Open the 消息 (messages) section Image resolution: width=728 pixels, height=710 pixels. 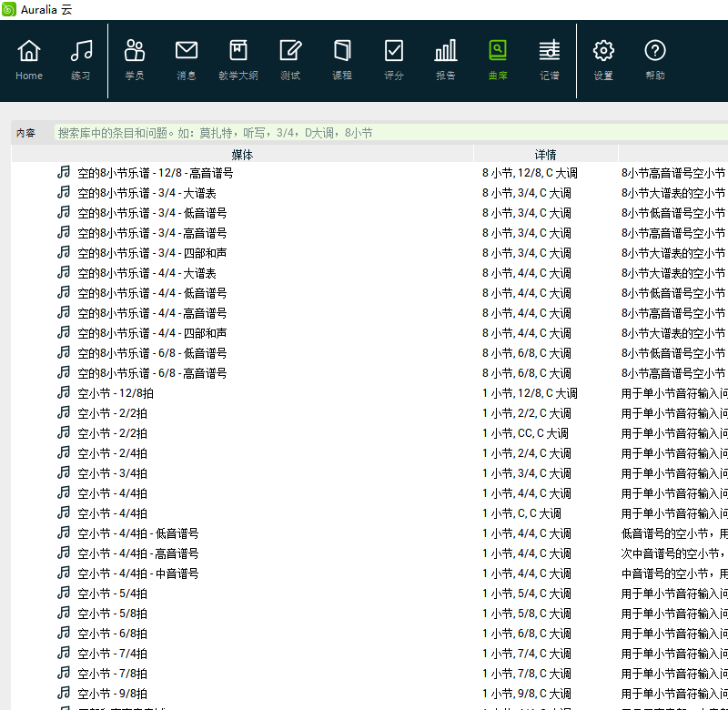pos(187,60)
